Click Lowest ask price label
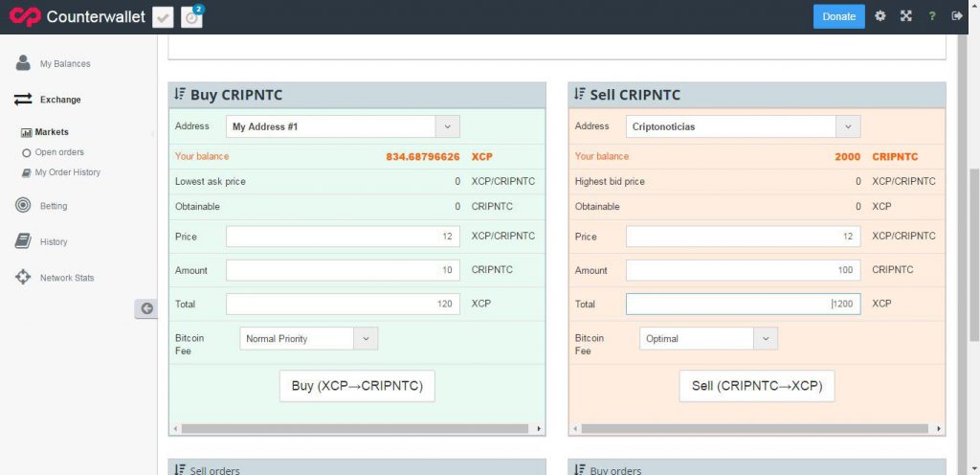Viewport: 980px width, 475px height. click(210, 181)
